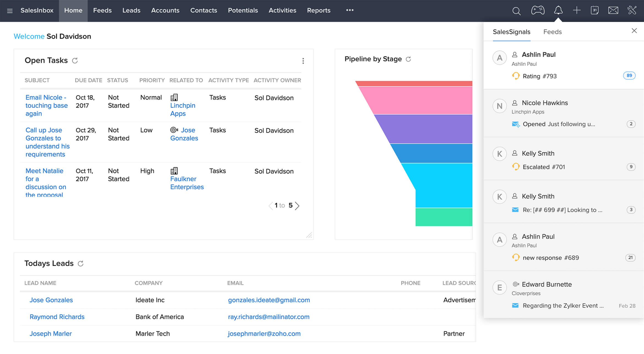Click the Pipeline by Stage refresh chevron

coord(409,59)
